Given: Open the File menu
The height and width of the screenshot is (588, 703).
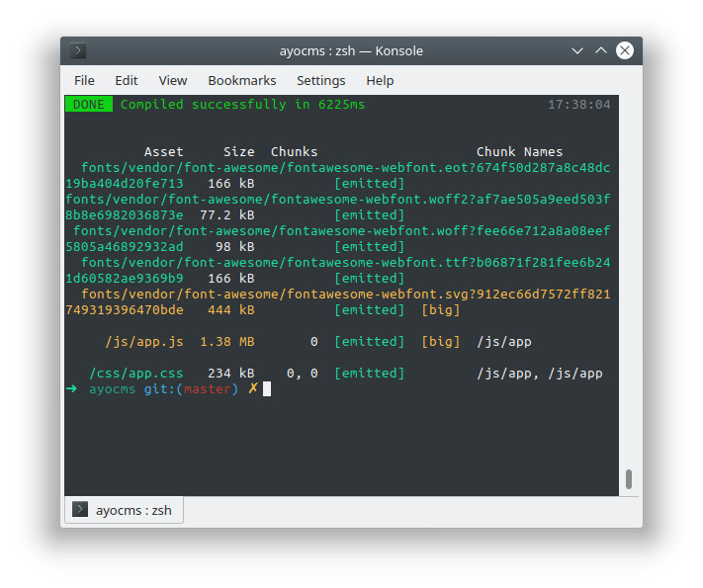Looking at the screenshot, I should tap(85, 80).
